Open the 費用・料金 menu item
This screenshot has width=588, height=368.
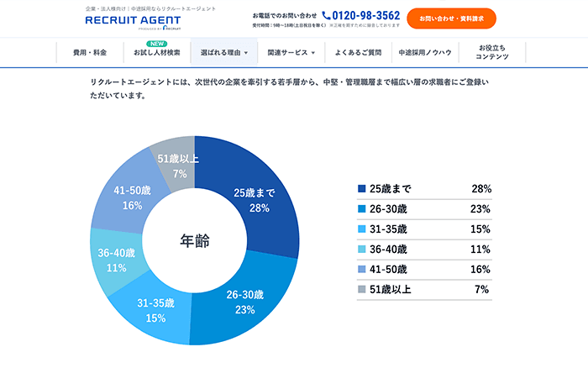tap(90, 52)
